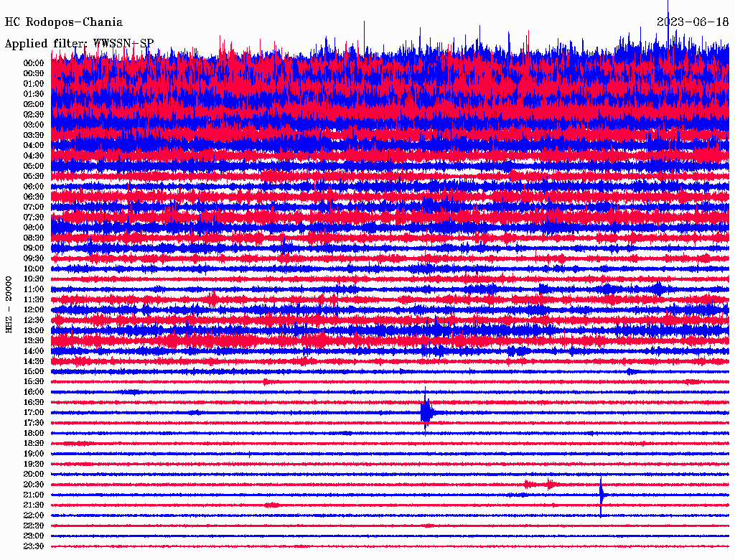Image resolution: width=735 pixels, height=560 pixels.
Task: Click the Applied filter WWSSN-SP text
Action: (79, 44)
